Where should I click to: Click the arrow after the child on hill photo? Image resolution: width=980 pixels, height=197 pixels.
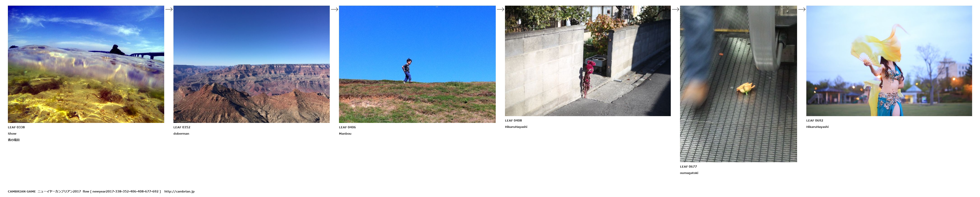tap(500, 9)
